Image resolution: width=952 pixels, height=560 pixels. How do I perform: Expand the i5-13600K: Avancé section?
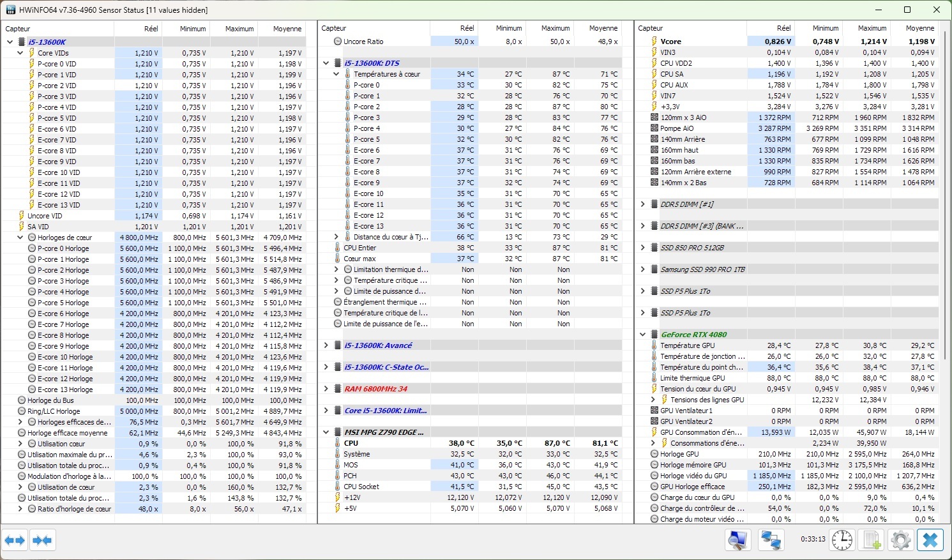point(326,345)
